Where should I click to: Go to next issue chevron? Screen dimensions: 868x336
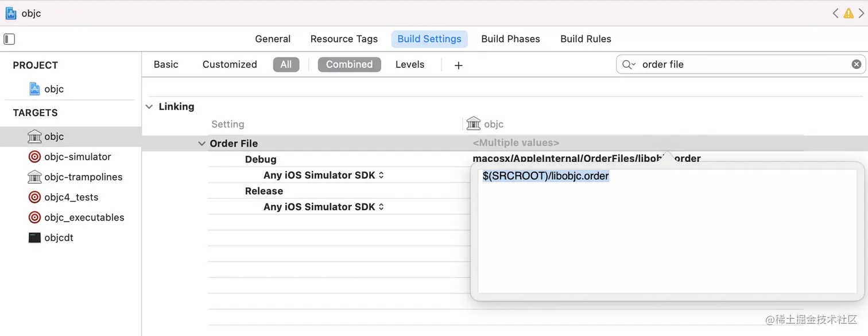(x=861, y=13)
